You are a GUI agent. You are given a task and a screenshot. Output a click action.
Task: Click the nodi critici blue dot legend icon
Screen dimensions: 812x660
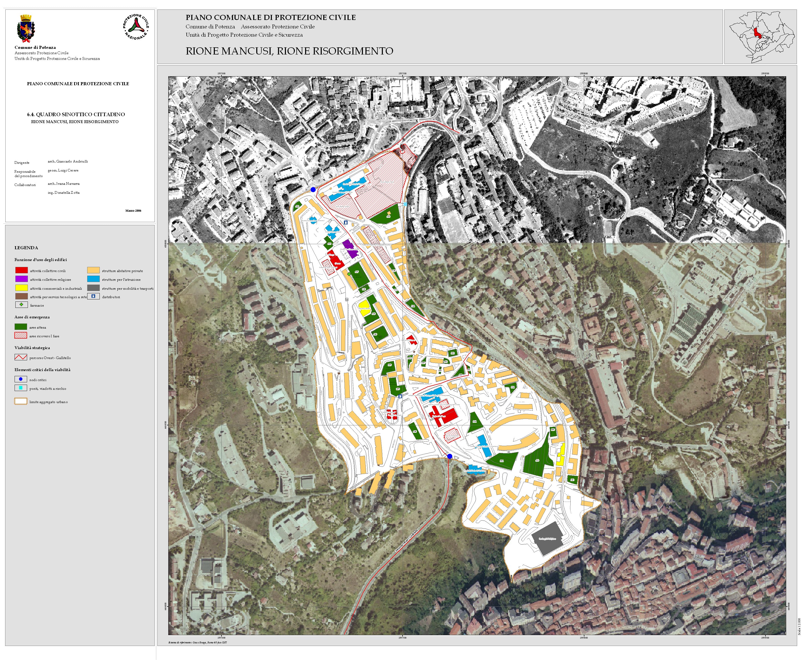tap(20, 380)
